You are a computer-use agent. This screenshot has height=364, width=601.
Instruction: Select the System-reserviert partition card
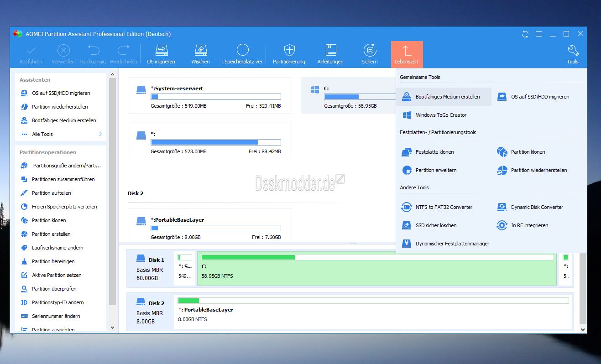[210, 95]
